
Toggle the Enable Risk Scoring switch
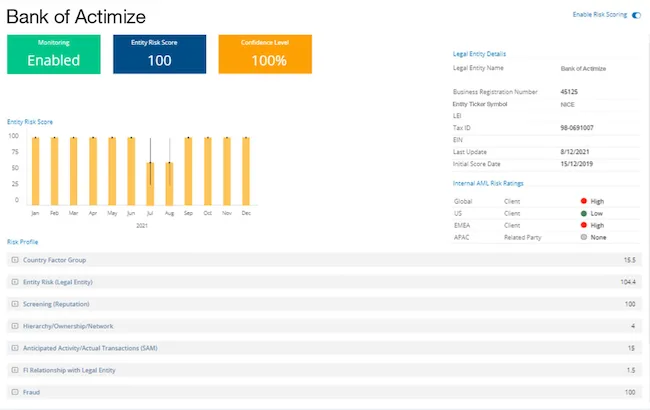[x=636, y=15]
